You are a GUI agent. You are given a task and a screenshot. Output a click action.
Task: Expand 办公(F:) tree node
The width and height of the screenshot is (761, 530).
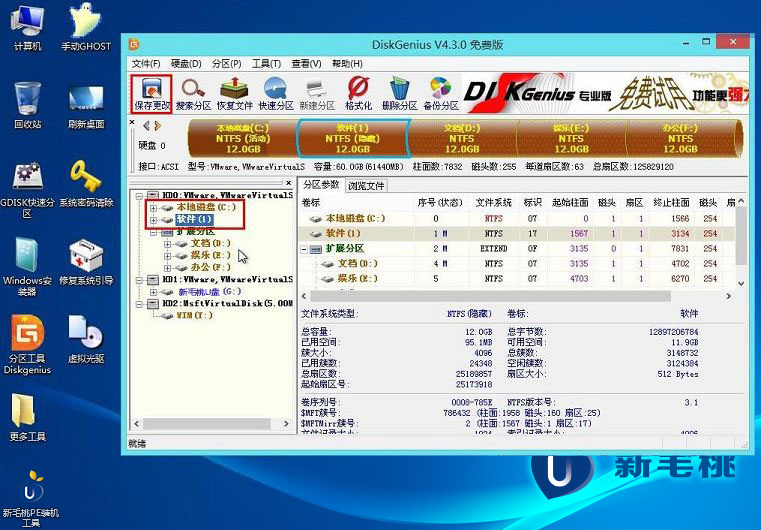coord(167,268)
